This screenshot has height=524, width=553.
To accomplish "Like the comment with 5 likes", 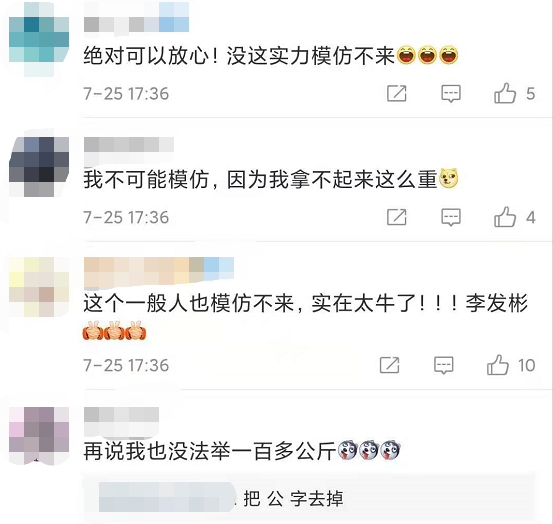I will pyautogui.click(x=505, y=93).
